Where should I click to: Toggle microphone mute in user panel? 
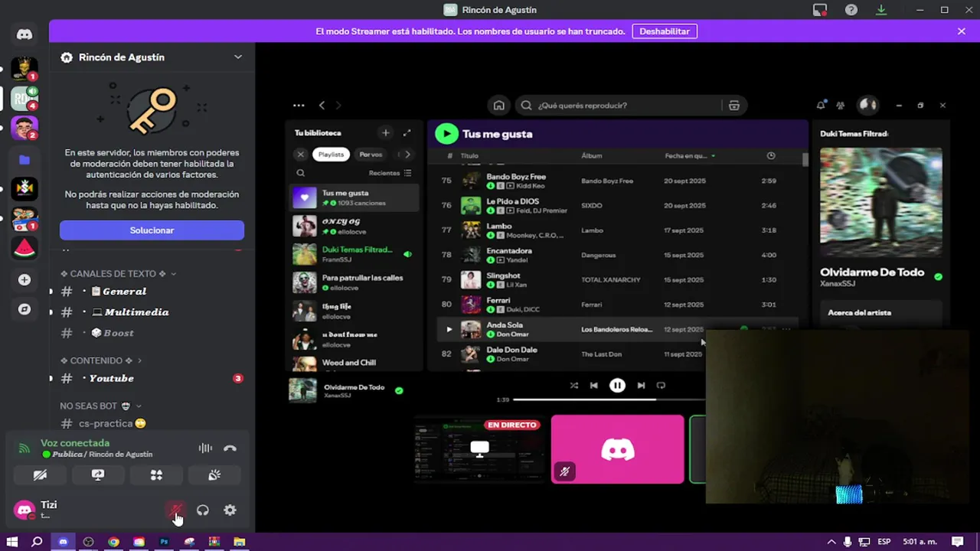176,510
